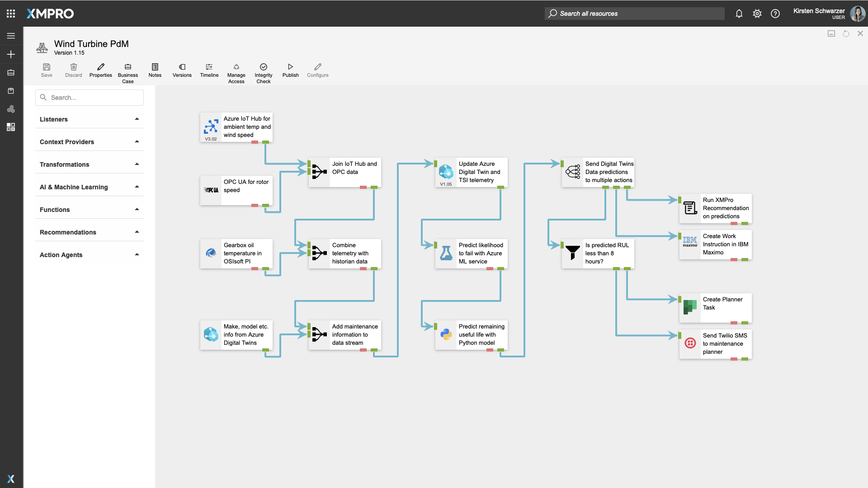
Task: Open the app launcher grid icon
Action: coord(11,14)
